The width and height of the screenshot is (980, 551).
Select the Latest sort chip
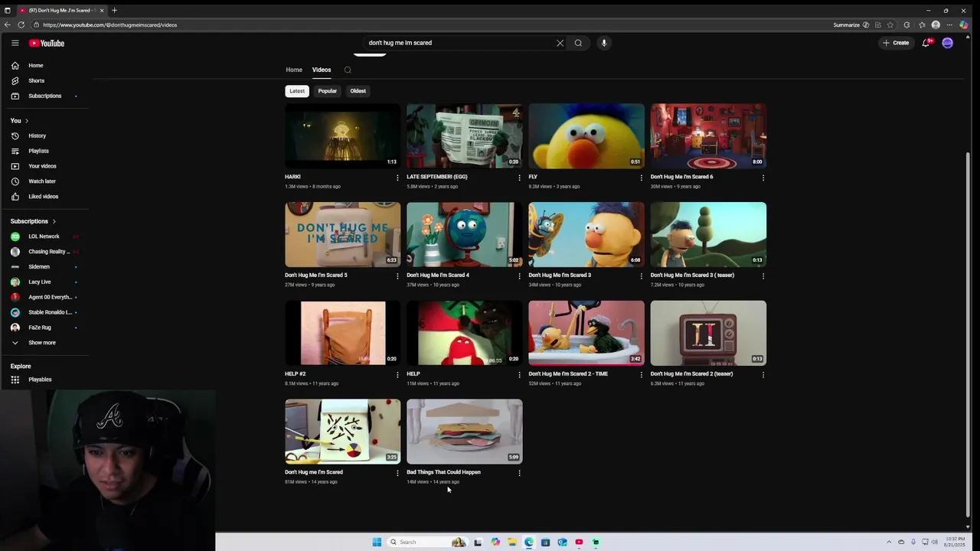click(x=297, y=91)
